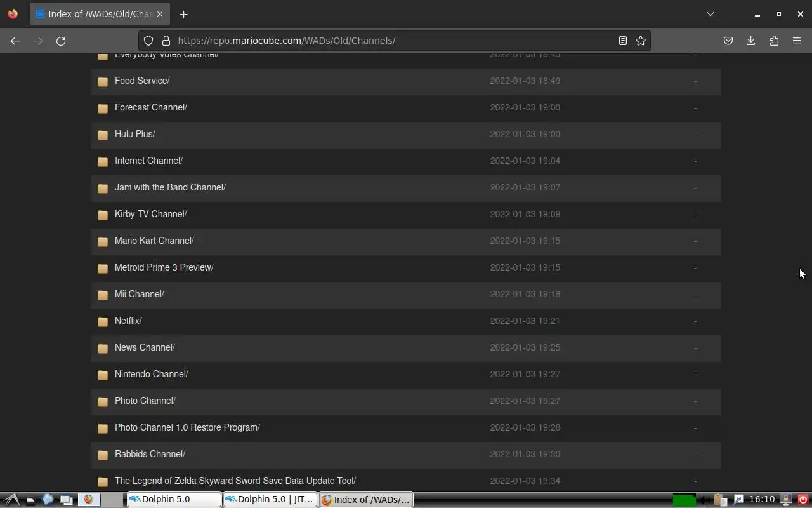Switch to Dolphin 5.0 | JIT taskbar window
The image size is (812, 508).
(x=270, y=500)
